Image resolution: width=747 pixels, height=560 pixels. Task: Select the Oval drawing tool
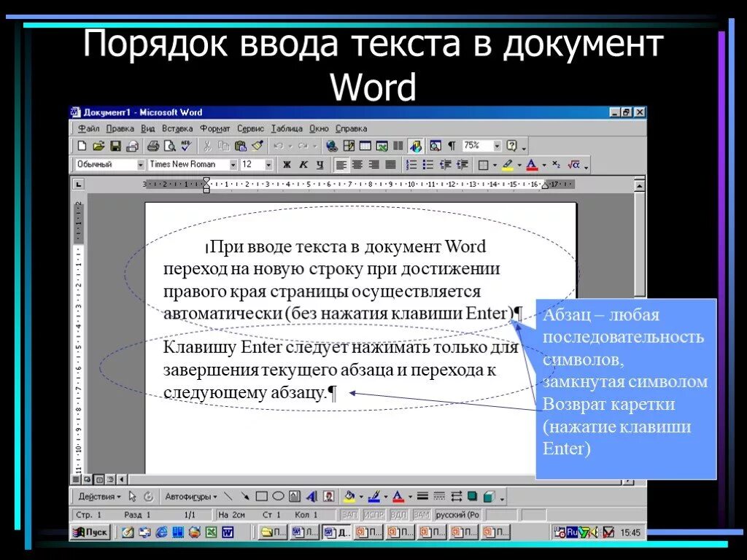(x=278, y=497)
